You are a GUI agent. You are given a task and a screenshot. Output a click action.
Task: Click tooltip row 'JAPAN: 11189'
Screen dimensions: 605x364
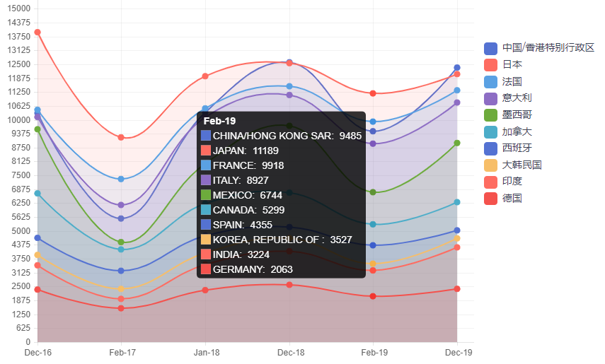[x=240, y=151]
